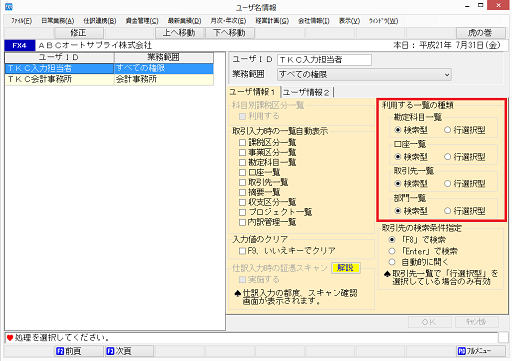Click the 修正 button

pos(79,33)
